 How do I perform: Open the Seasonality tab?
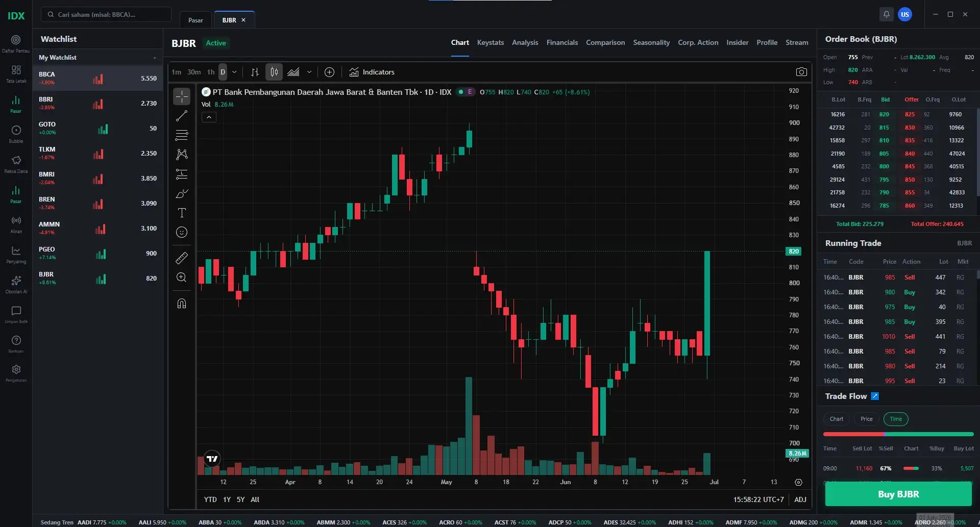point(651,42)
